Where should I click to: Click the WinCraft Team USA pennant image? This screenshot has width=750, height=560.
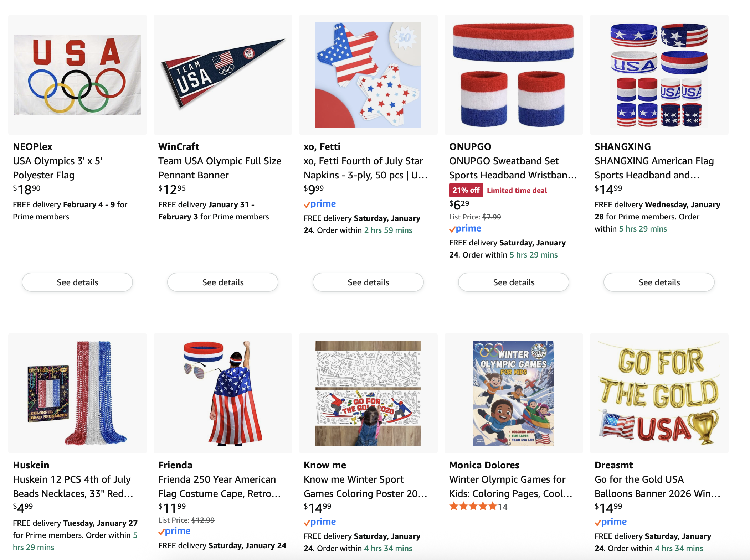pyautogui.click(x=223, y=75)
